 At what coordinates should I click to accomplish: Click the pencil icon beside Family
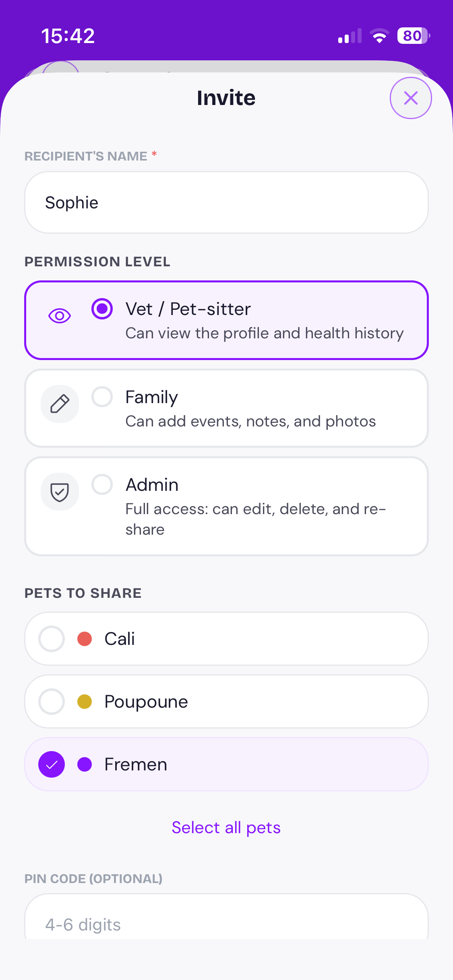(x=60, y=404)
